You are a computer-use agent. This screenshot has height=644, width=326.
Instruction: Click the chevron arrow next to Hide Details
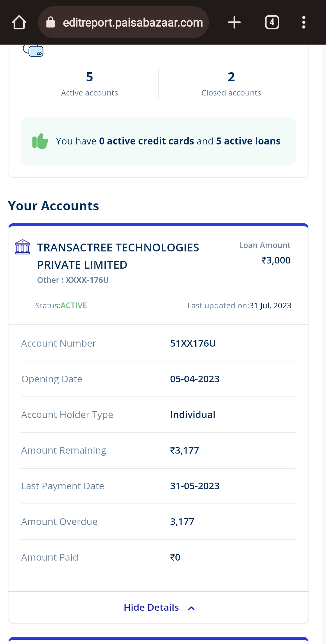191,608
